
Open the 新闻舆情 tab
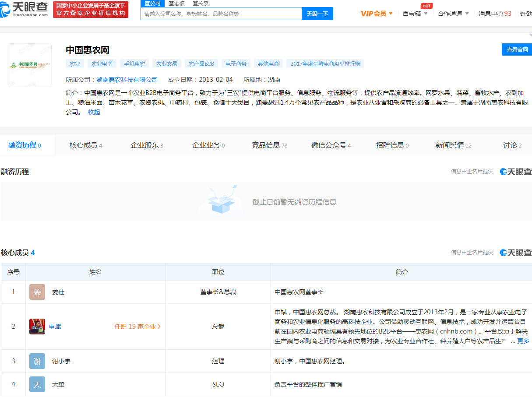coord(454,145)
